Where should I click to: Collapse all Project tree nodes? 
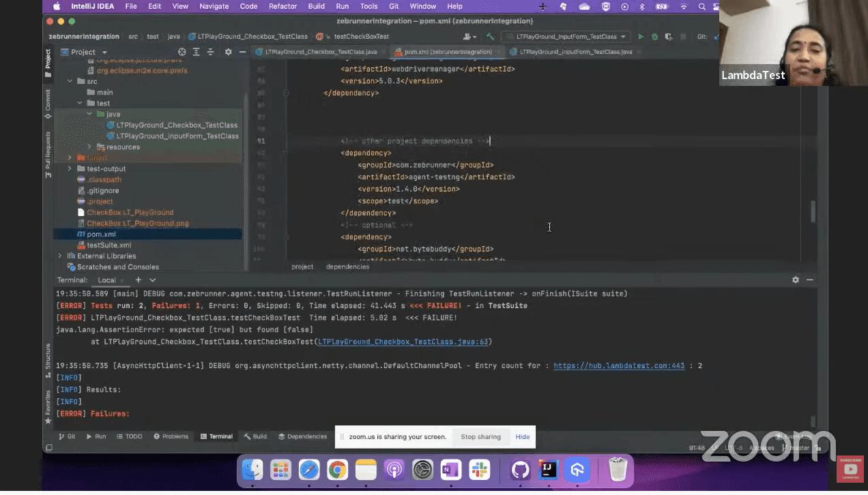pyautogui.click(x=212, y=52)
